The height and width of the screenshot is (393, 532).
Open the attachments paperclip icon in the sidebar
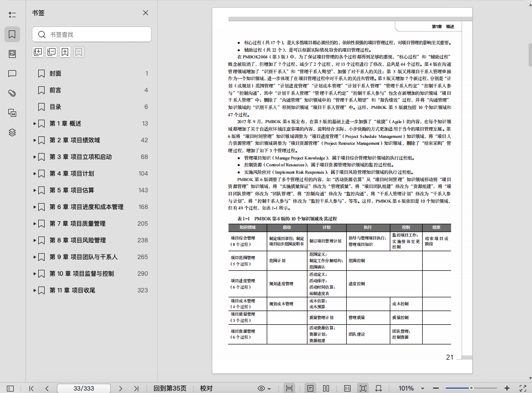pos(12,93)
